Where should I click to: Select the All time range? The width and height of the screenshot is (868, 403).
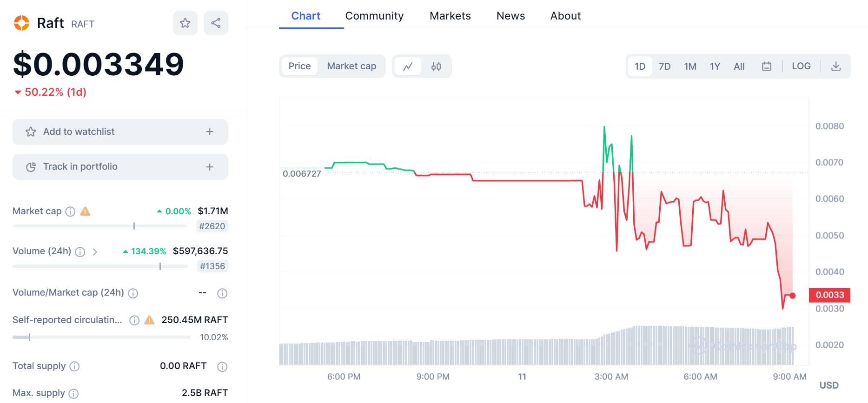(x=739, y=66)
